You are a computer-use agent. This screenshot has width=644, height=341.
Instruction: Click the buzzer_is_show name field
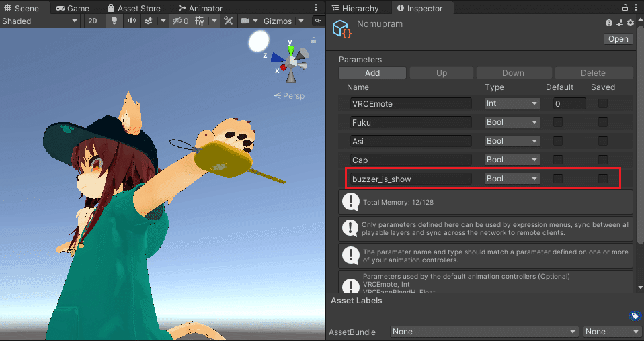[411, 179]
